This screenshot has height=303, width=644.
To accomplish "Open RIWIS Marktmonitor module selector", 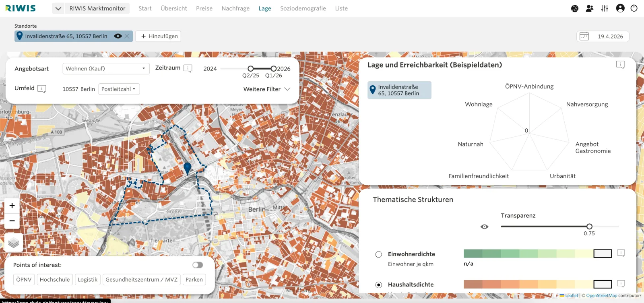I will 97,8.
